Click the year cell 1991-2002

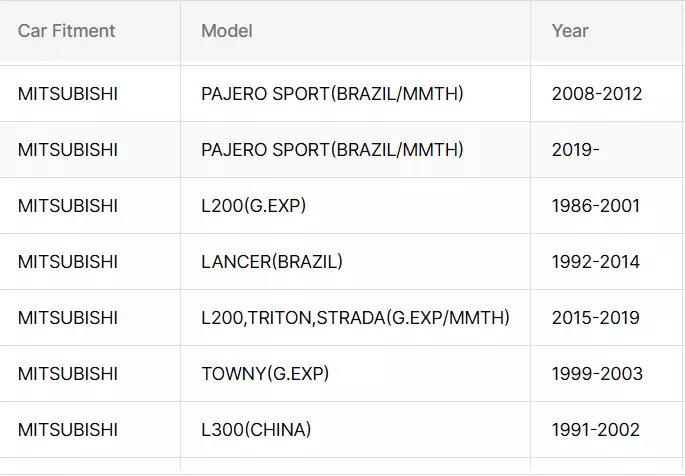[607, 429]
